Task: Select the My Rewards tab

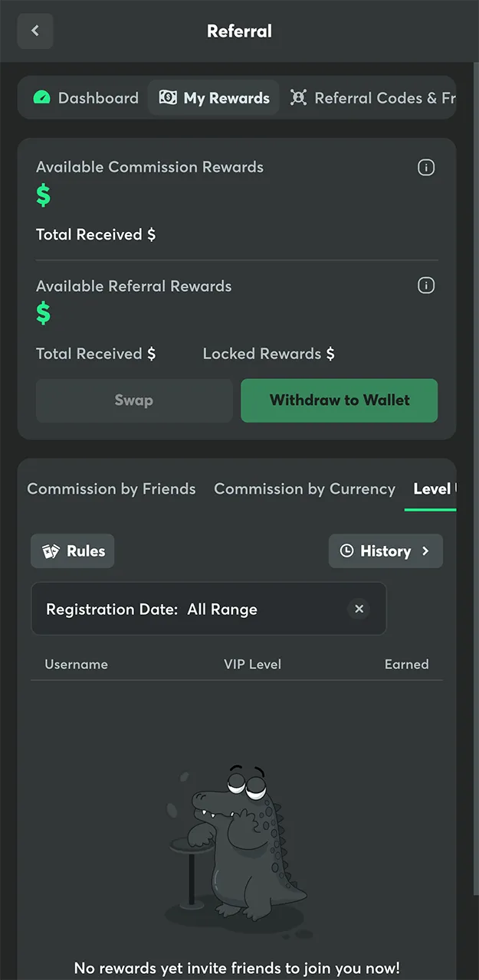Action: click(x=214, y=98)
